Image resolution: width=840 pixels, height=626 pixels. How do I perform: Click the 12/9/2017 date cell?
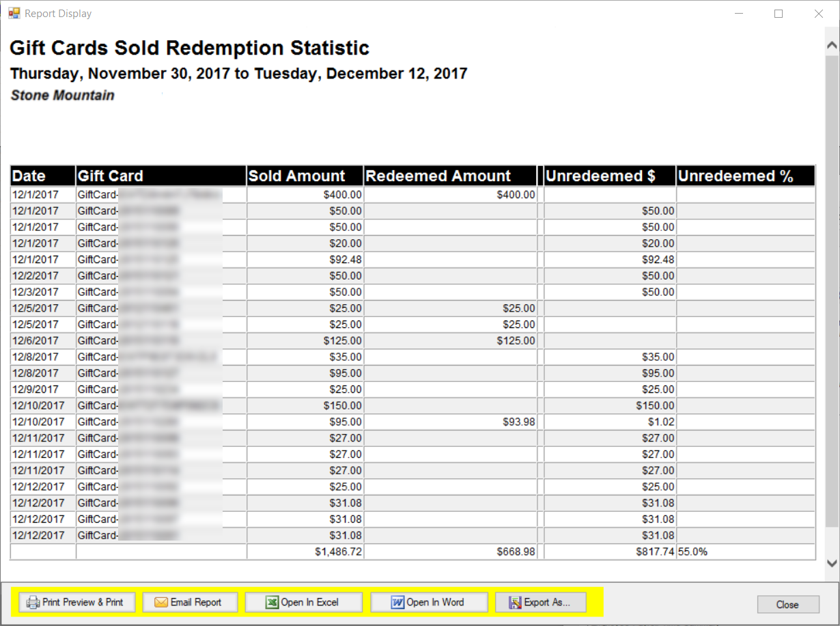(42, 390)
